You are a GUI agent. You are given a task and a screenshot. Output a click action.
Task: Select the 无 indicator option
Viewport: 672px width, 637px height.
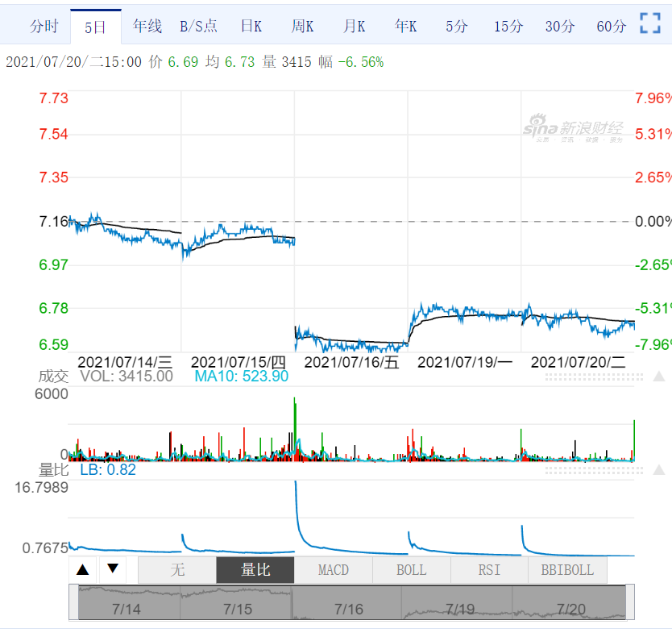(x=177, y=570)
